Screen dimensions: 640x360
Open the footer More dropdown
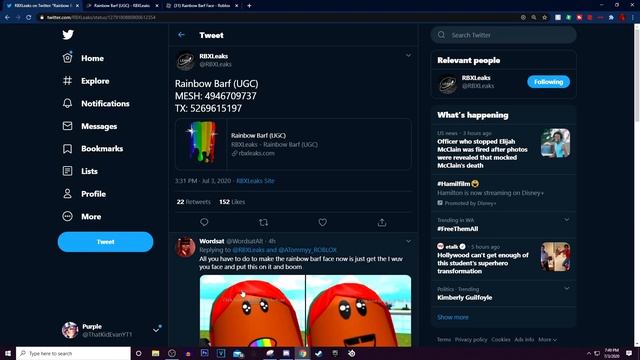point(547,340)
